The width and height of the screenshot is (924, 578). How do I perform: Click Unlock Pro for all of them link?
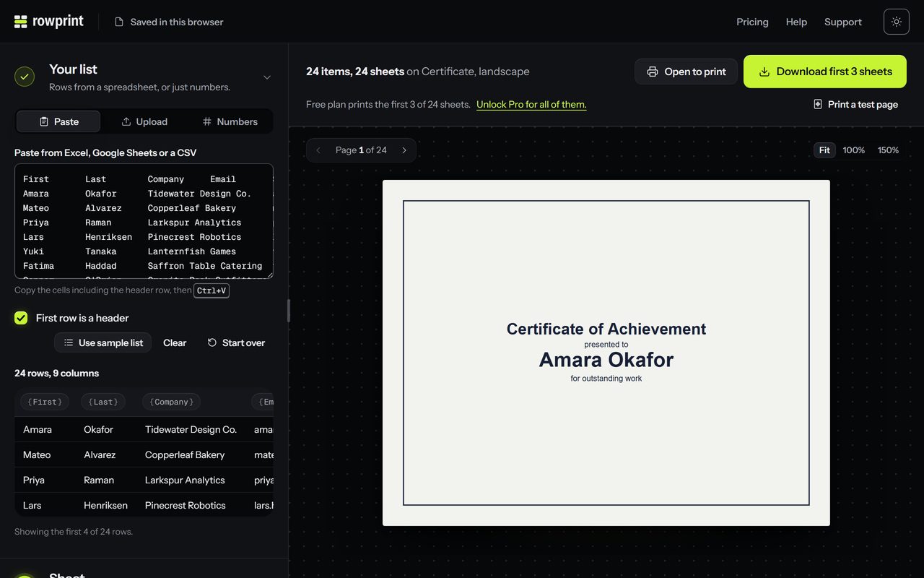pyautogui.click(x=531, y=104)
